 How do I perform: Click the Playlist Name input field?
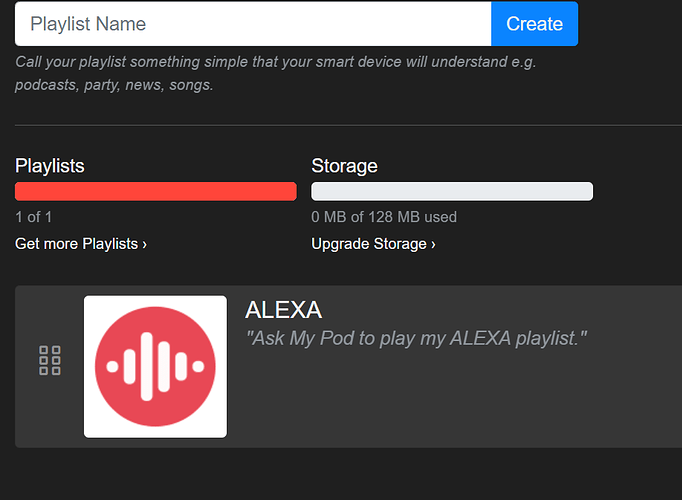pos(253,24)
